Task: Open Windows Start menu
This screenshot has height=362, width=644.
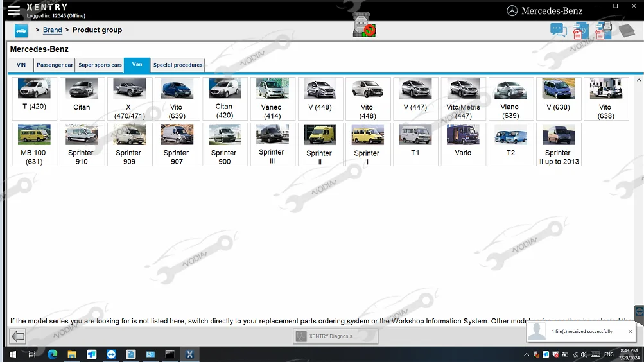Action: pyautogui.click(x=13, y=354)
